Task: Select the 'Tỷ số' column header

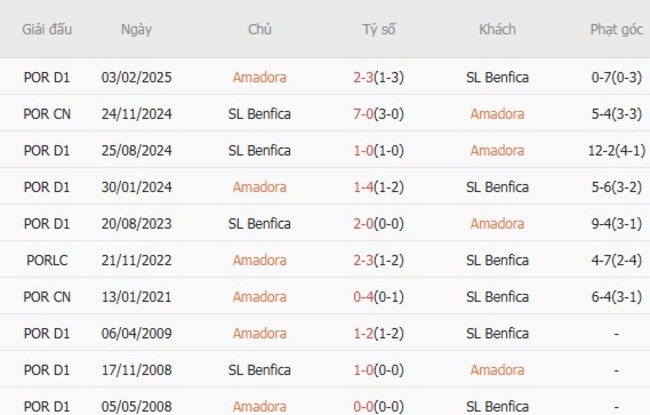Action: click(379, 29)
